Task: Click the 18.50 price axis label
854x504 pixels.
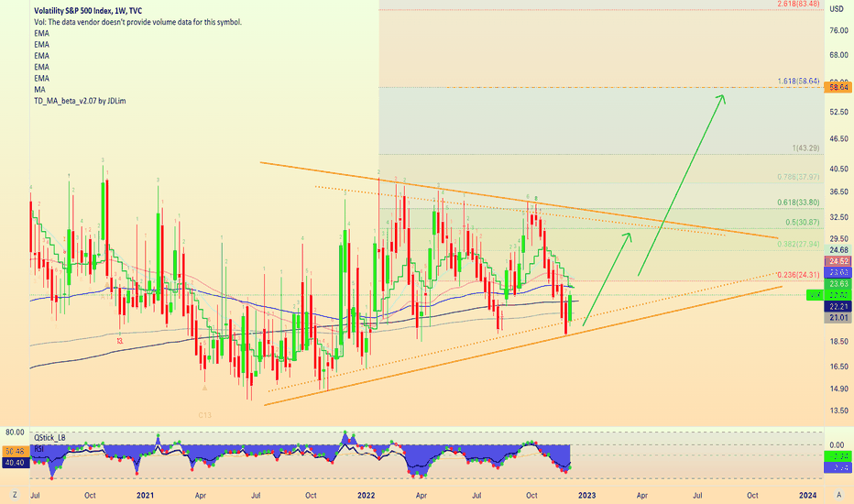Action: 838,341
